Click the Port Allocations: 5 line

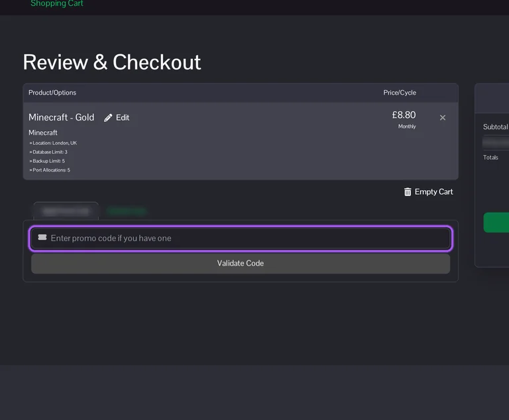(x=50, y=170)
